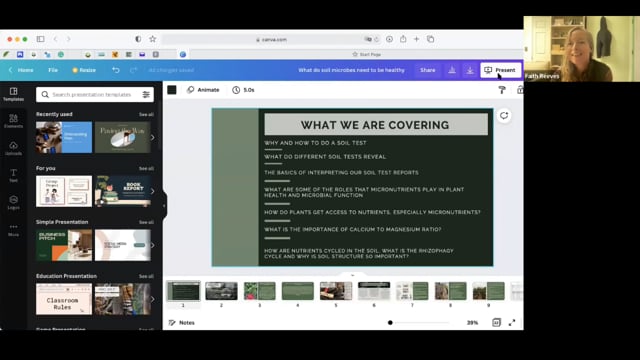Open the File menu
This screenshot has height=360, width=640.
point(53,70)
